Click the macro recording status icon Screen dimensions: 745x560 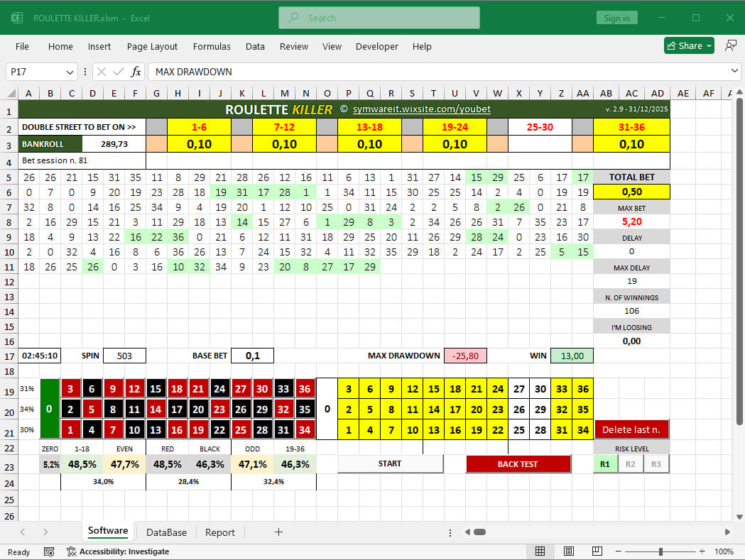click(x=48, y=551)
